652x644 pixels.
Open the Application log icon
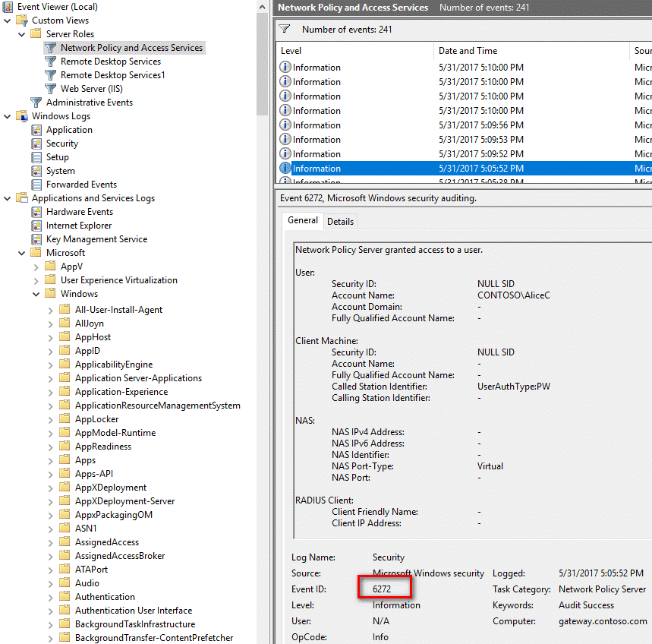37,129
